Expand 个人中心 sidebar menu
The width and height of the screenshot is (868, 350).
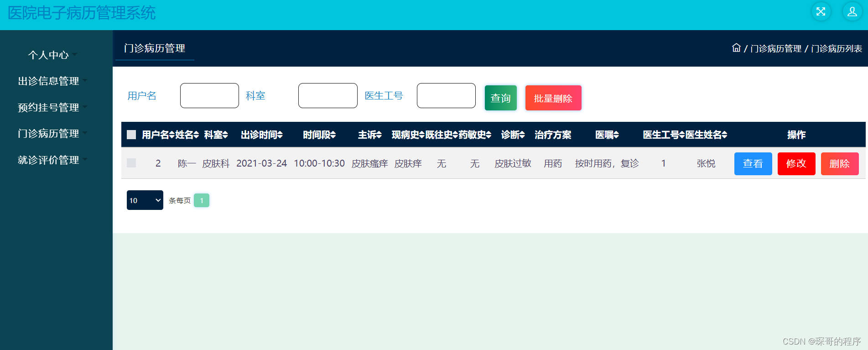coord(52,55)
